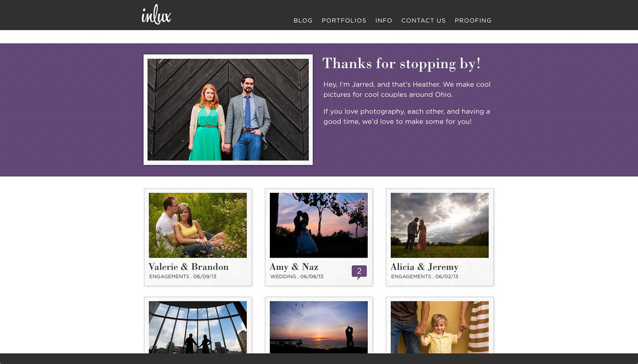Open the PROOFING navigation link
638x364 pixels.
click(473, 21)
